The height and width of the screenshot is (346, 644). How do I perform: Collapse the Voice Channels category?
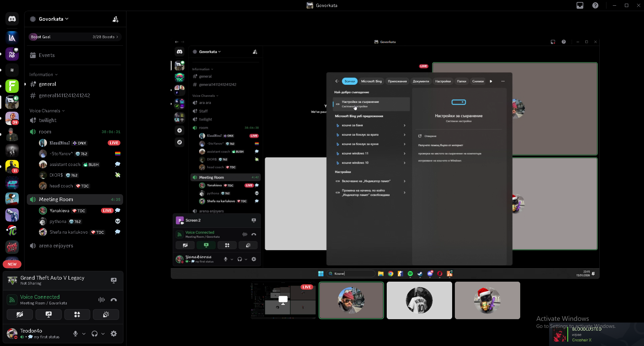47,111
